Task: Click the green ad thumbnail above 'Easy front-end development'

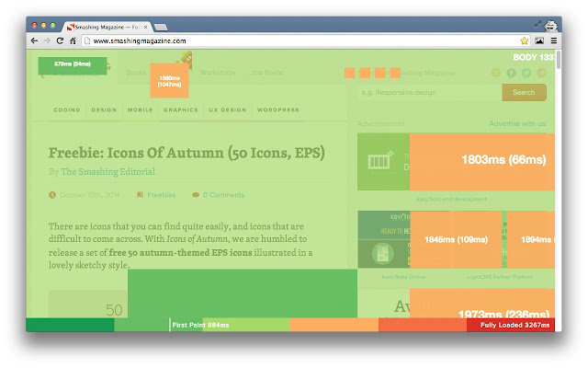Action: (x=384, y=162)
